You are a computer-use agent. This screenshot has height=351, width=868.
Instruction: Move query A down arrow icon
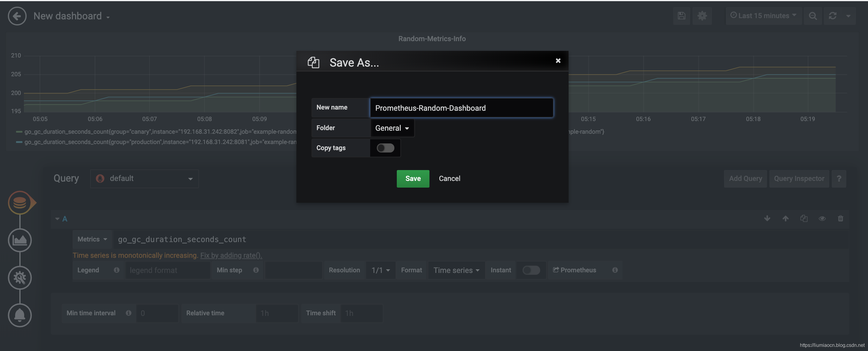767,218
